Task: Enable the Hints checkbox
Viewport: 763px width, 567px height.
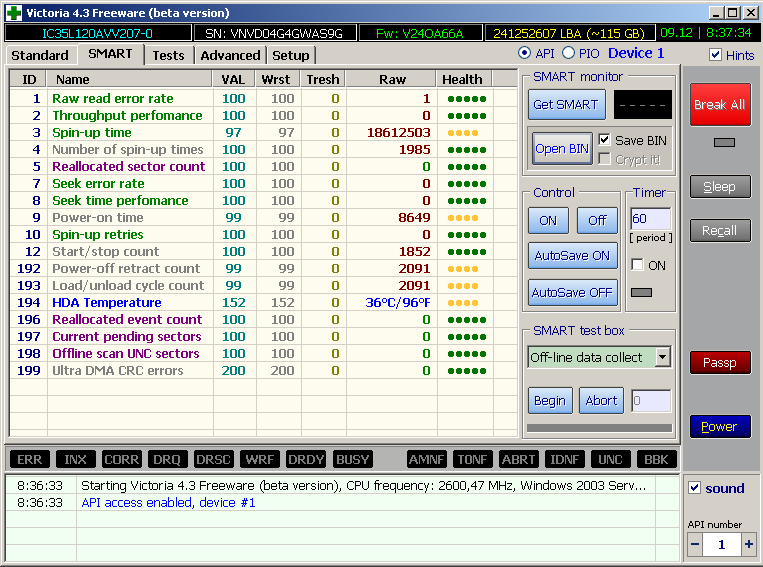Action: (715, 55)
